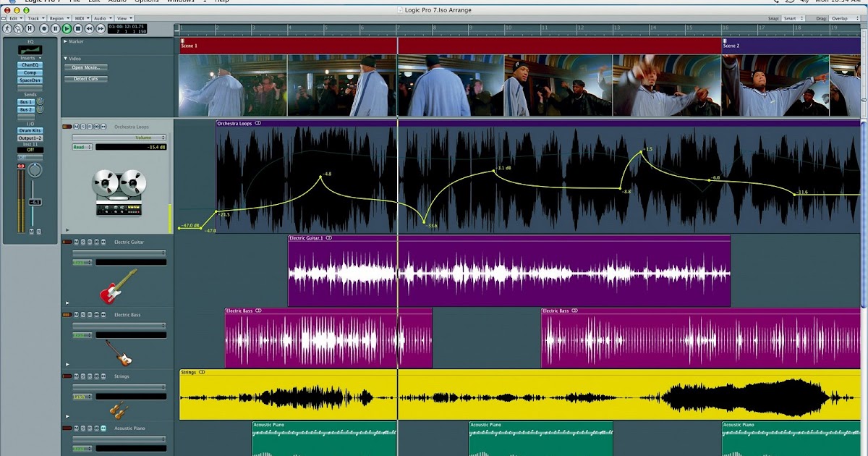Screen dimensions: 868x456
Task: Click the Stop transport button
Action: tap(78, 29)
